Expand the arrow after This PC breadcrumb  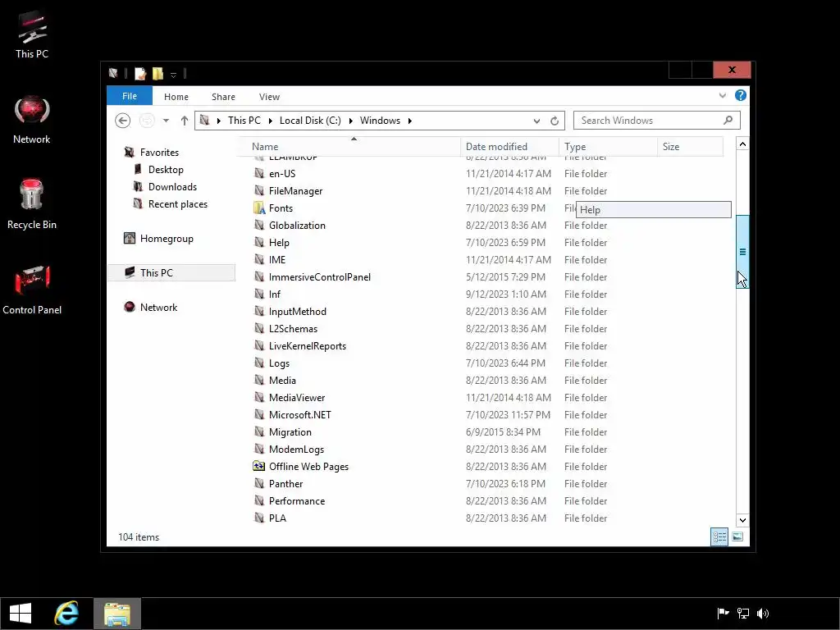point(271,121)
